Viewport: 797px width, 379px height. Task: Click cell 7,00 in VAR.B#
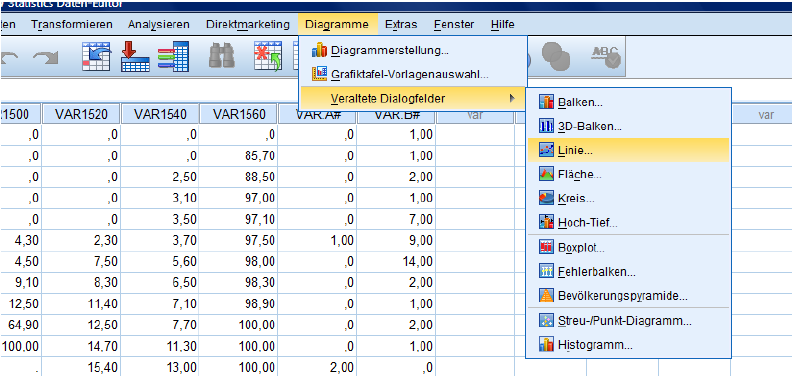396,219
